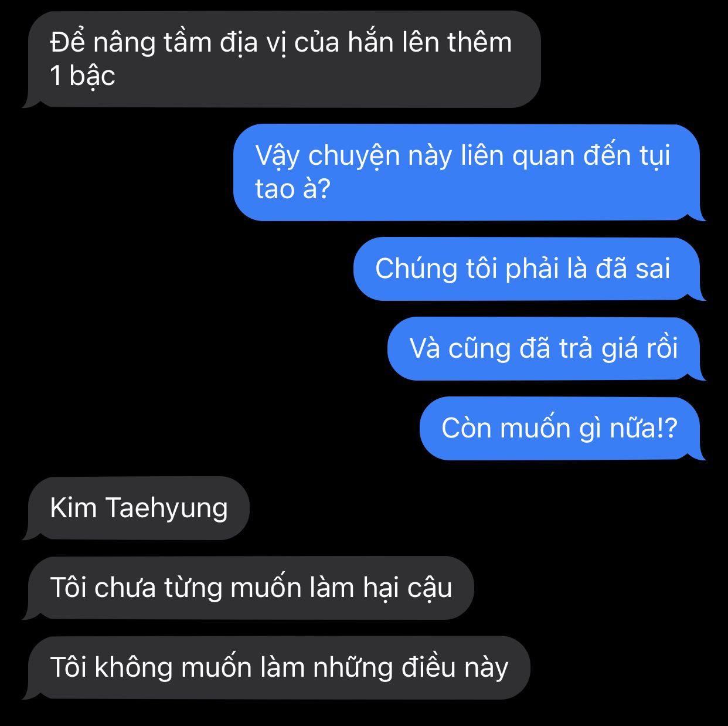Viewport: 728px width, 726px height.
Task: Click the text "1 bậc" in the top message
Action: (x=83, y=76)
